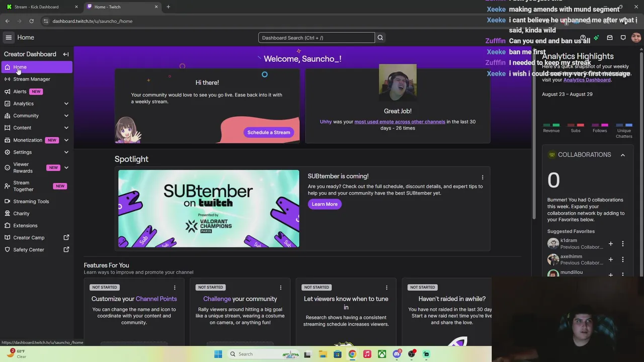Open Streaming Tools in sidebar
Screen dimensions: 644x362
tap(36, 201)
